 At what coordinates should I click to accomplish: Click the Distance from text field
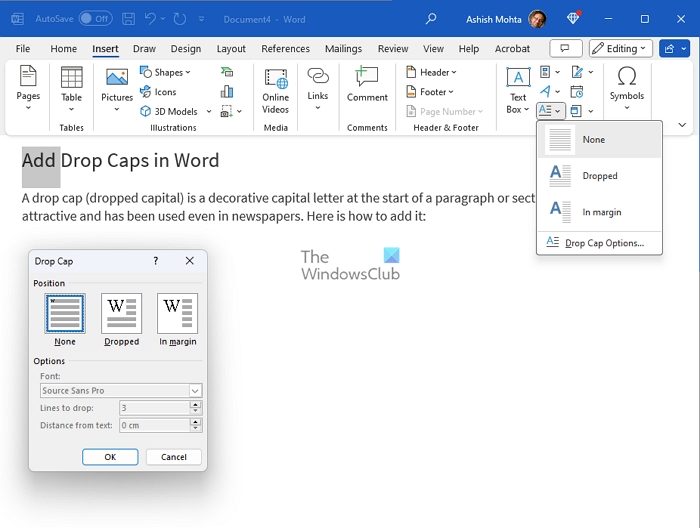point(154,425)
